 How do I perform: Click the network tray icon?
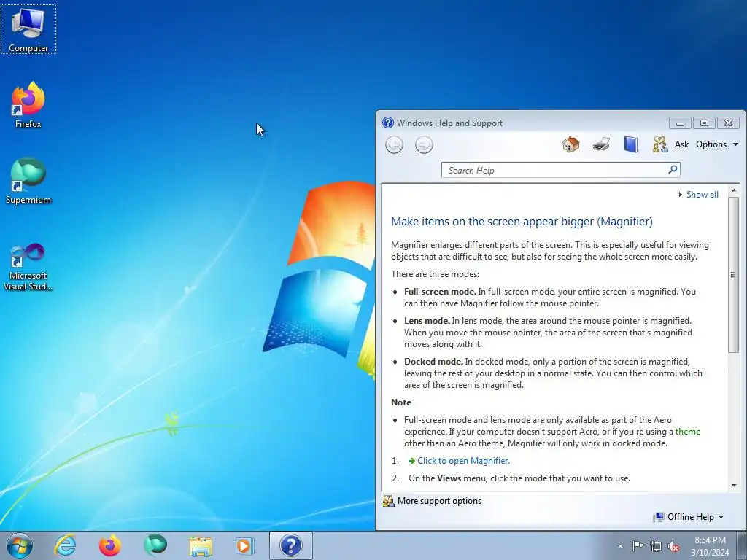pyautogui.click(x=656, y=546)
